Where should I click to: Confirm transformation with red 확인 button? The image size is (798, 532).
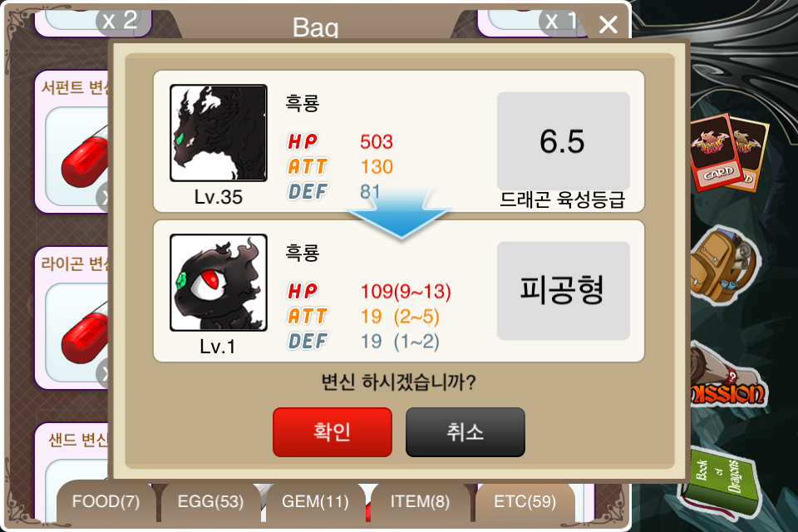coord(332,431)
